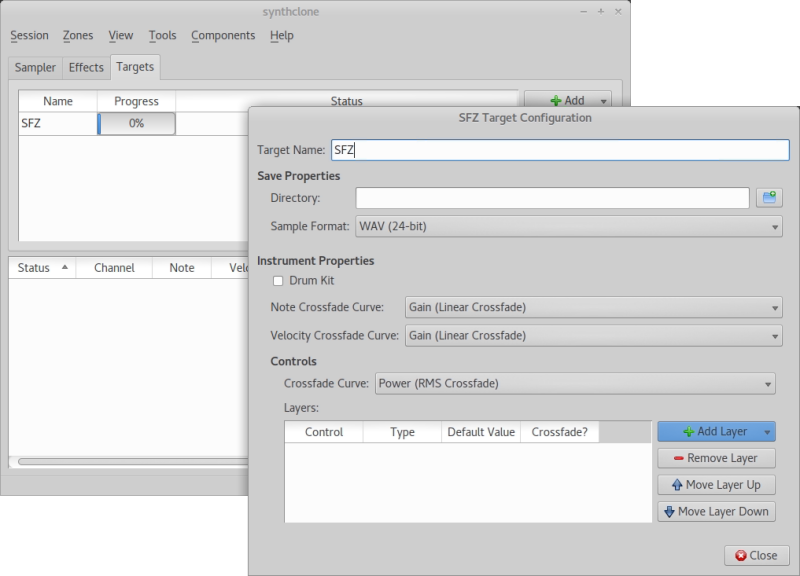Click the Default Value column header
The image size is (800, 576).
(x=481, y=432)
